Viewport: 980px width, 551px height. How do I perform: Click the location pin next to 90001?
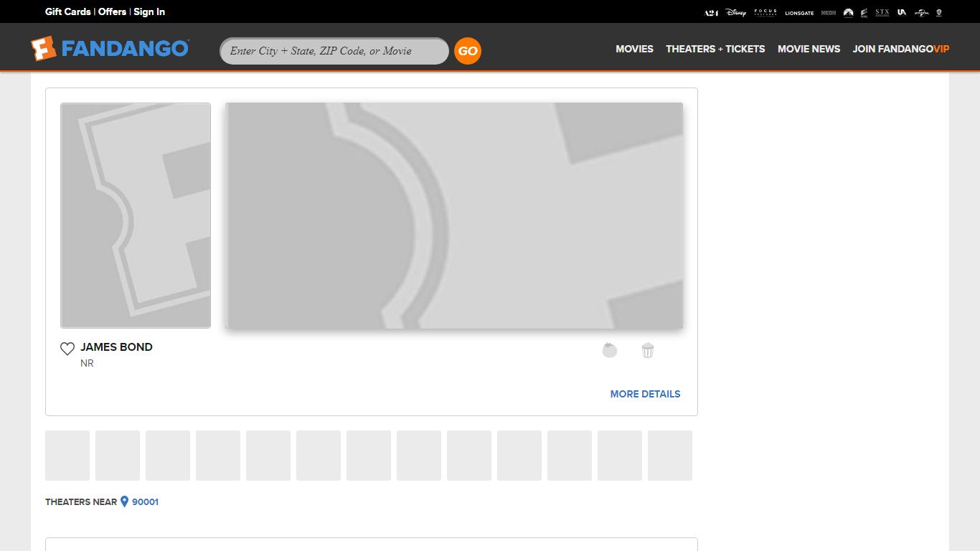124,501
